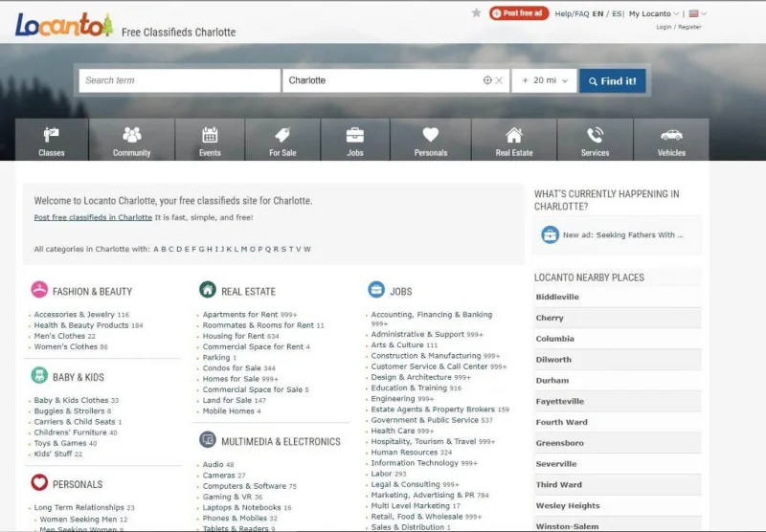The height and width of the screenshot is (532, 766).
Task: Open the Services phone tab
Action: tap(595, 140)
